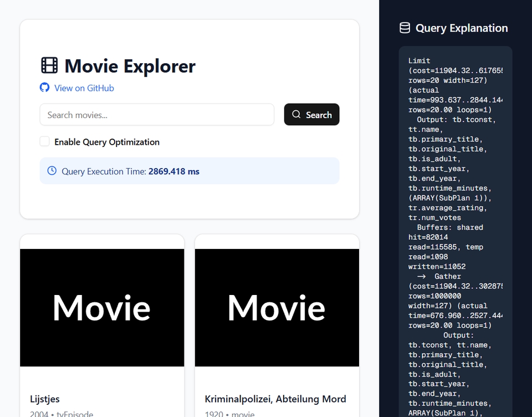Click the Gather node in query plan
532x417 pixels.
[x=448, y=276]
